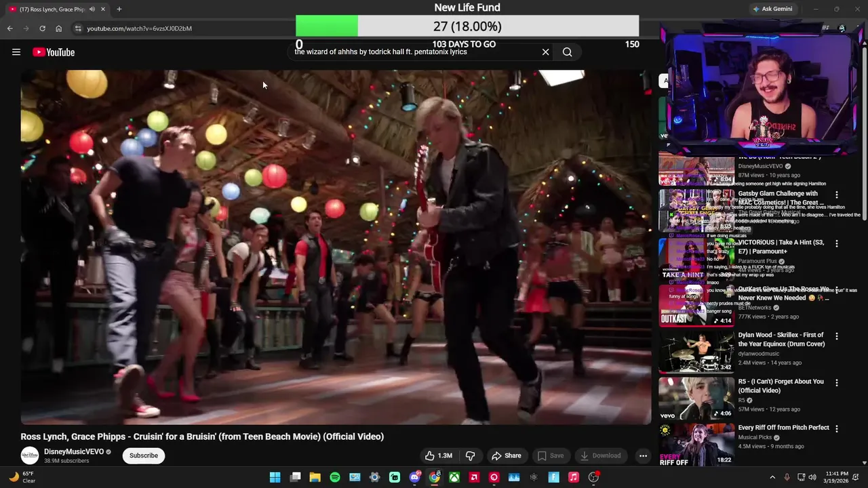Click the Ask Gemini button
Image resolution: width=868 pixels, height=488 pixels.
772,9
